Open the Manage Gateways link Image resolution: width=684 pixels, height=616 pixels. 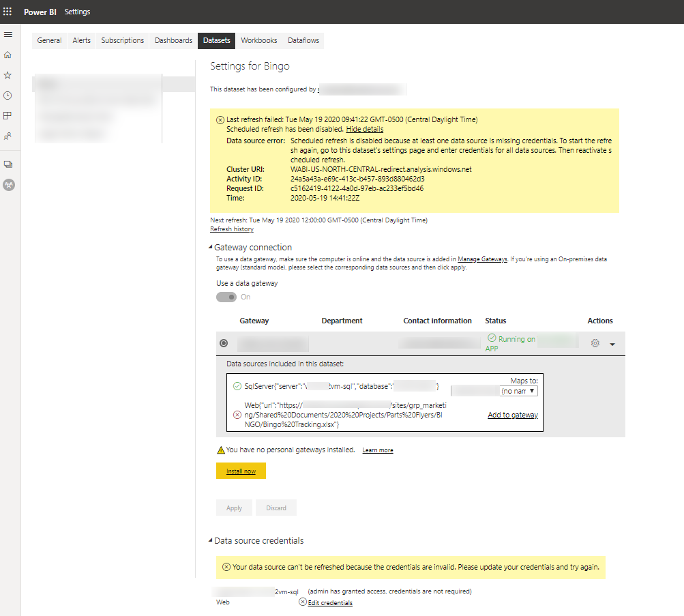482,259
